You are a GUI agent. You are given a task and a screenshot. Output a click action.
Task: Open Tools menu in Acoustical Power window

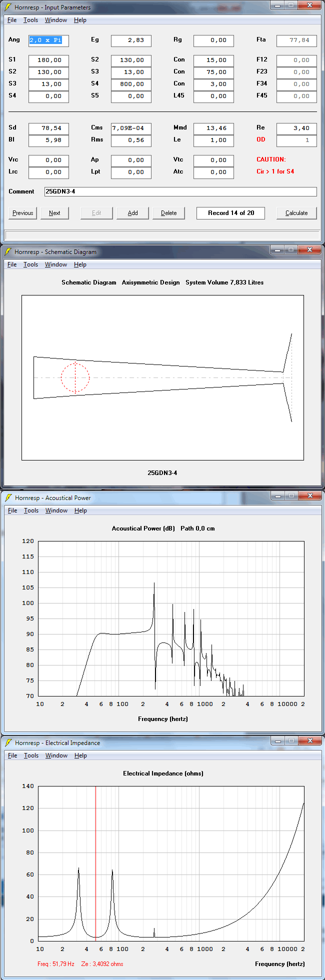click(31, 510)
